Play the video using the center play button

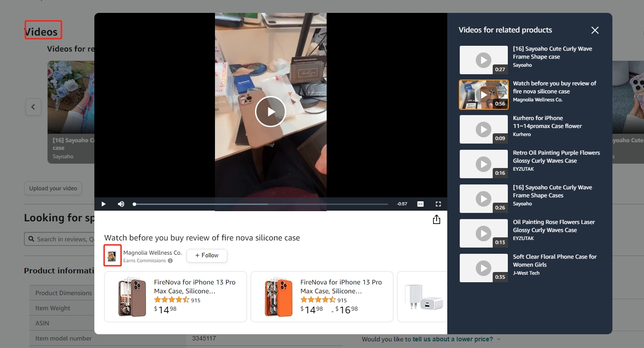(270, 112)
